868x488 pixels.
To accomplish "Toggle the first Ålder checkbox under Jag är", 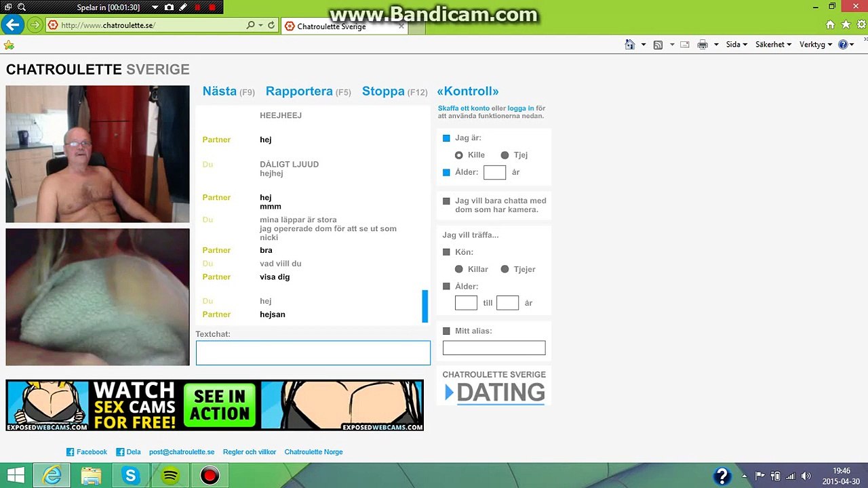I will coord(446,172).
